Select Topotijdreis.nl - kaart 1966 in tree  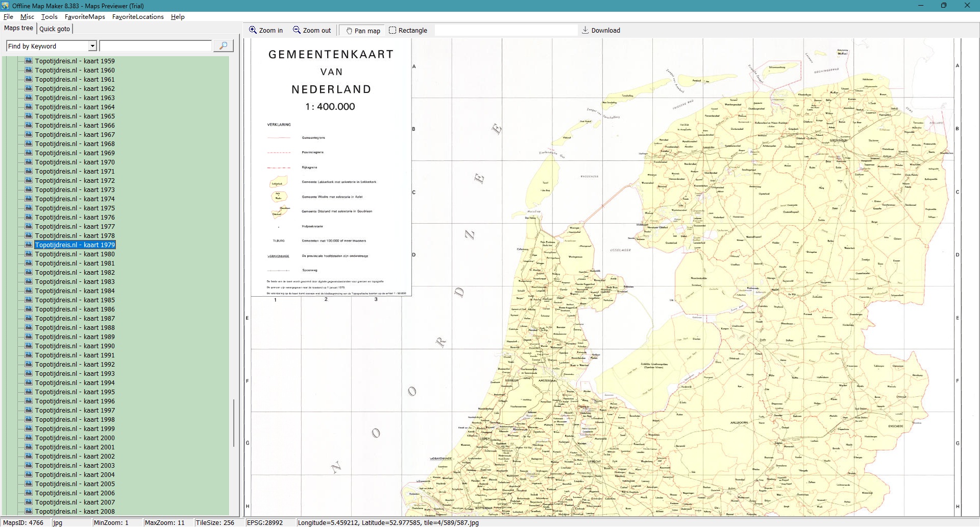click(x=75, y=125)
